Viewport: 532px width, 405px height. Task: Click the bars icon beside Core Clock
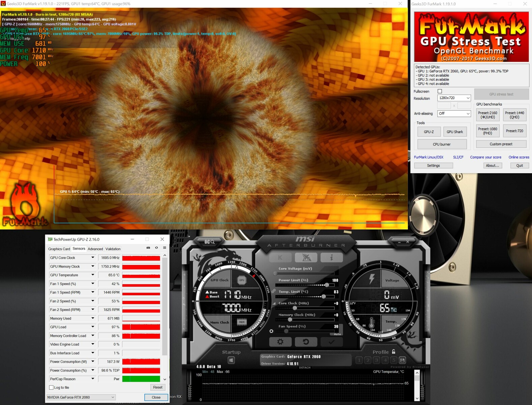pyautogui.click(x=274, y=303)
